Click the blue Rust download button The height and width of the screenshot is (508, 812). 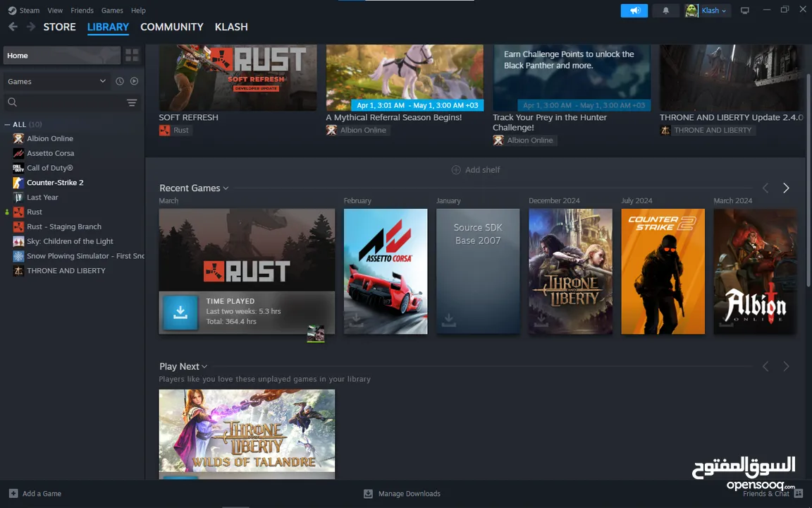[180, 313]
